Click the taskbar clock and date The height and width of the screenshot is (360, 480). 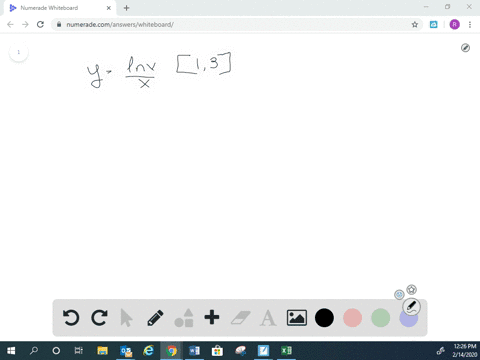point(465,351)
